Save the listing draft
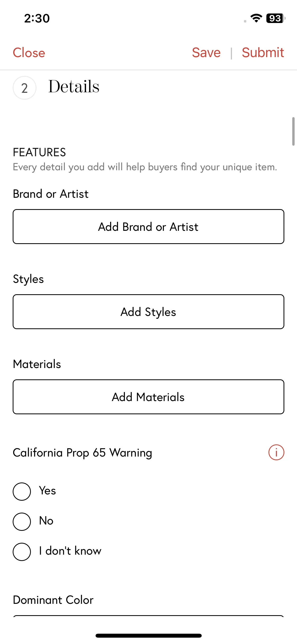The height and width of the screenshot is (644, 297). [x=206, y=53]
